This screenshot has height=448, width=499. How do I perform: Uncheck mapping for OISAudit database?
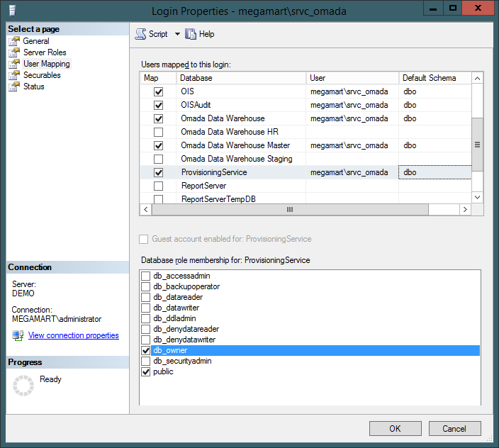pyautogui.click(x=158, y=105)
